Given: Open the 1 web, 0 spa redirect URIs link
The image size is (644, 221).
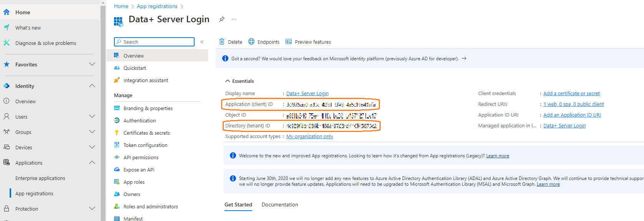Looking at the screenshot, I should (x=573, y=104).
